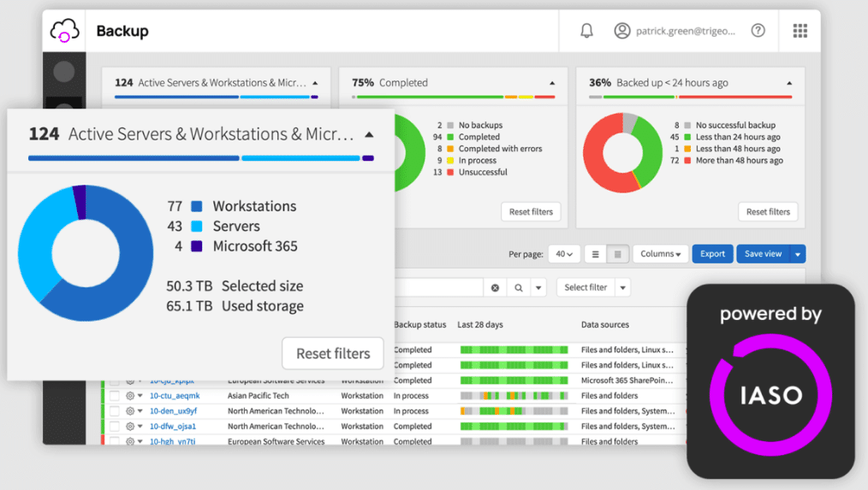Click the Less than 24 hours green swatch
868x490 pixels.
pyautogui.click(x=687, y=137)
